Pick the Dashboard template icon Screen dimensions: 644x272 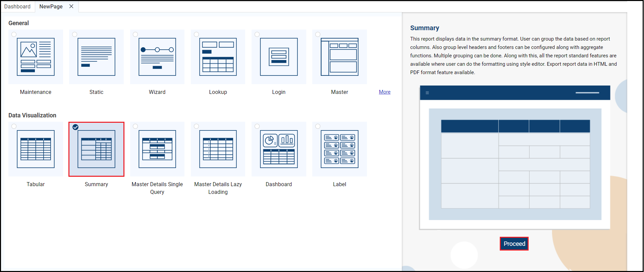point(279,149)
